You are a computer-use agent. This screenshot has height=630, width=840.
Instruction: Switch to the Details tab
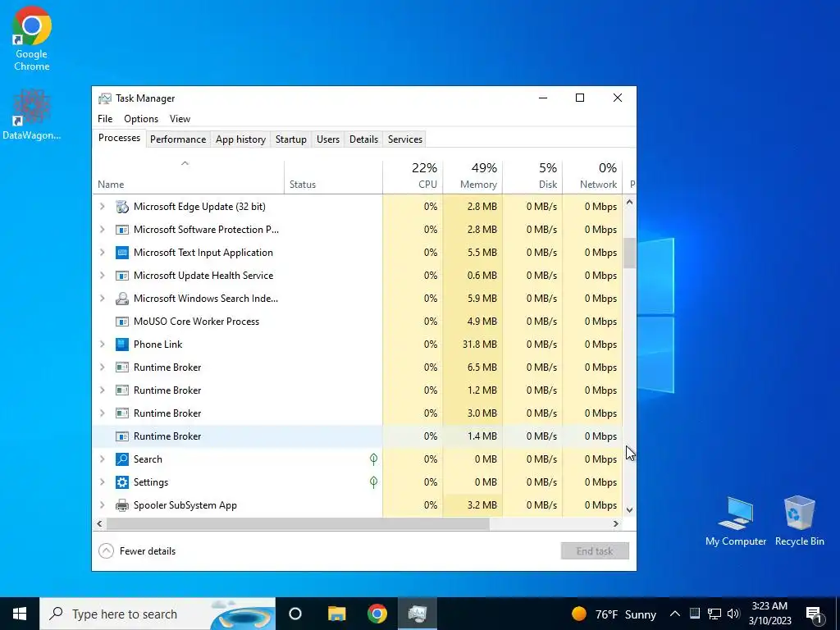point(363,139)
